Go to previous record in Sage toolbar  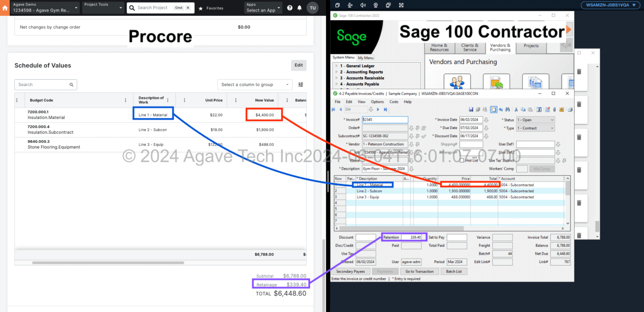coord(340,109)
